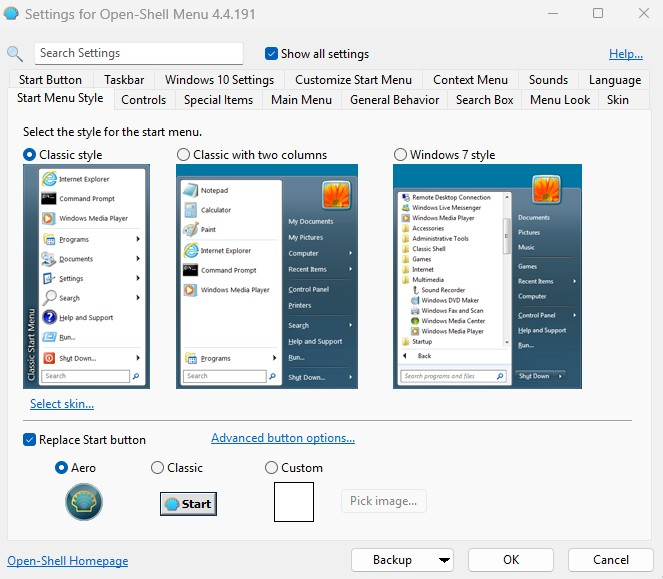The width and height of the screenshot is (663, 579).
Task: Click the Classic style menu preview
Action: (x=86, y=277)
